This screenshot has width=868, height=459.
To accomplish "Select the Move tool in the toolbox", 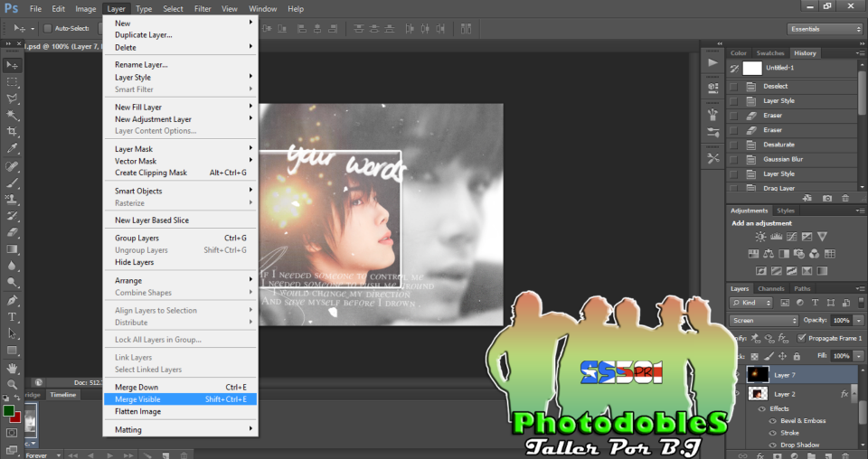I will coord(12,65).
